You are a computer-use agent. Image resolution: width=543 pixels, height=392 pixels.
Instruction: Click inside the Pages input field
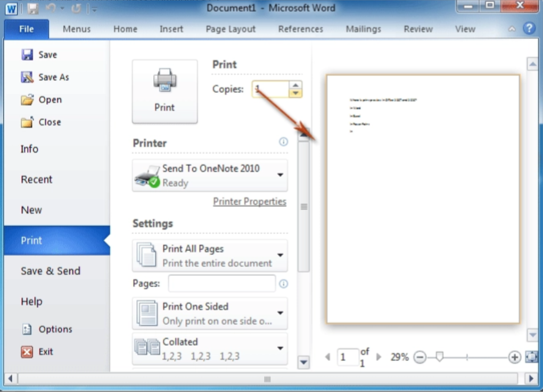point(221,283)
